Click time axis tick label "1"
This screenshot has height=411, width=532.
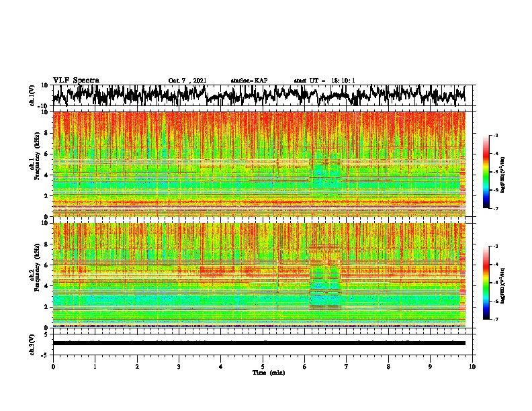pyautogui.click(x=95, y=367)
